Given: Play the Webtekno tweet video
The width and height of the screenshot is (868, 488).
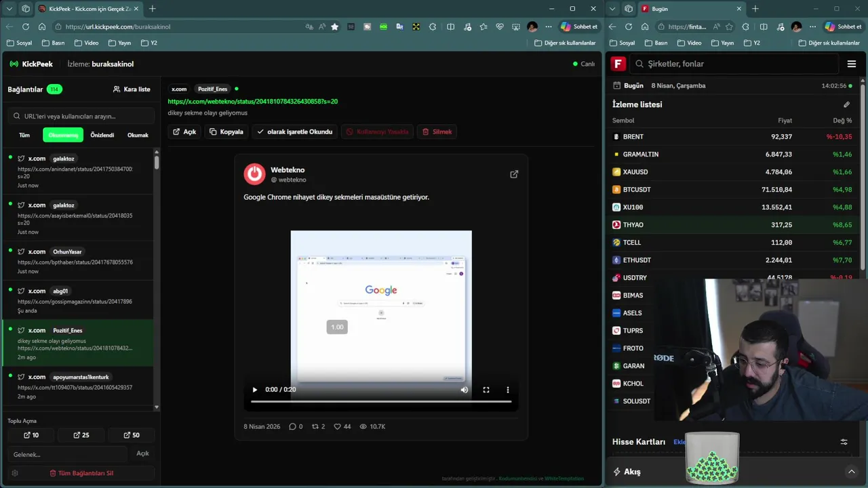Looking at the screenshot, I should coord(255,390).
